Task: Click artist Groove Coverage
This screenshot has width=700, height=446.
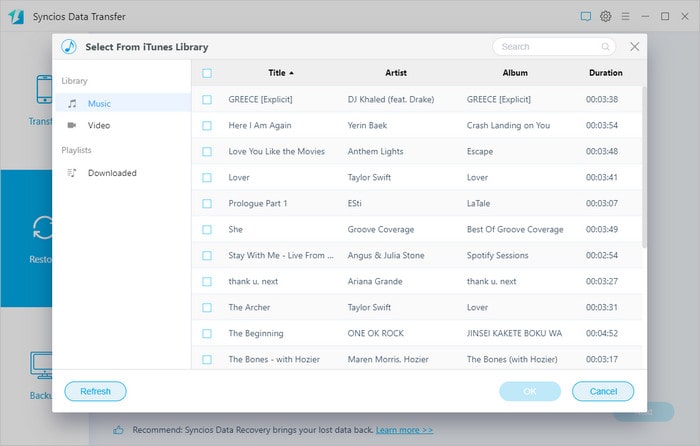Action: point(380,229)
